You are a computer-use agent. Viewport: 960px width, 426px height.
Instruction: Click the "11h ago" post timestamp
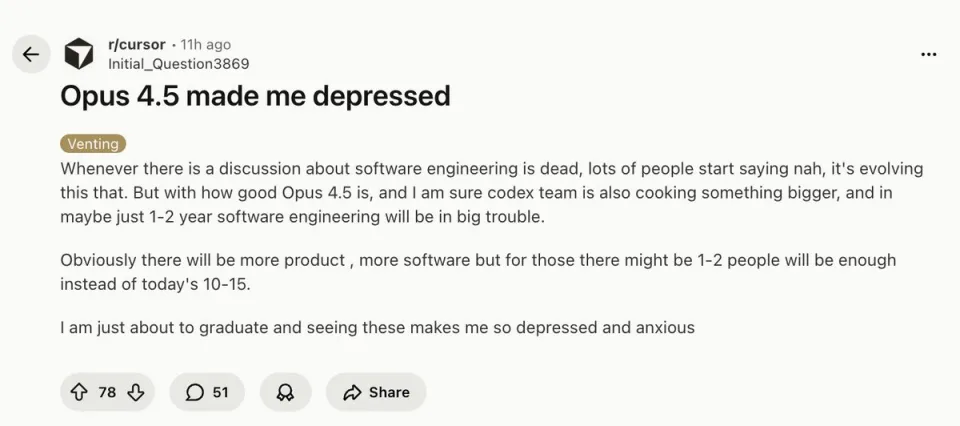coord(205,45)
